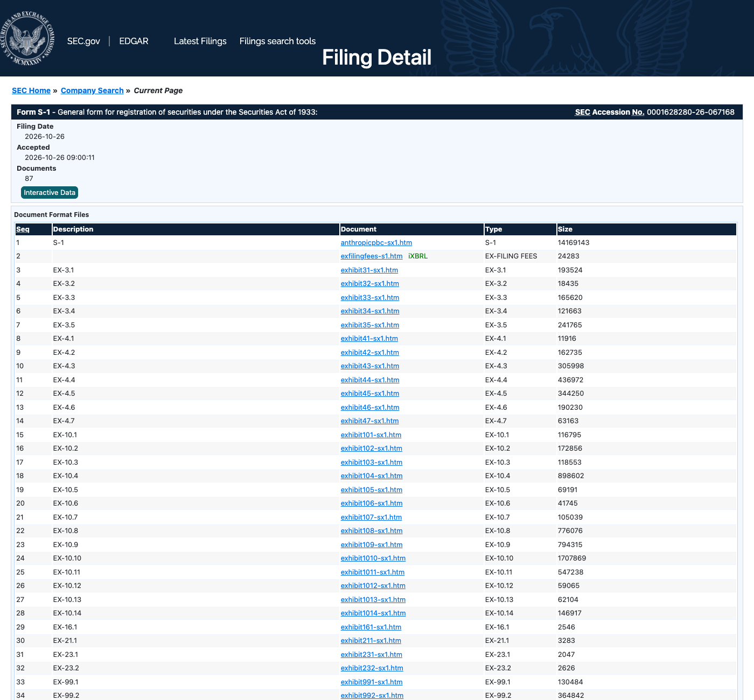
Task: Follow the Company Search breadcrumb link
Action: point(92,90)
